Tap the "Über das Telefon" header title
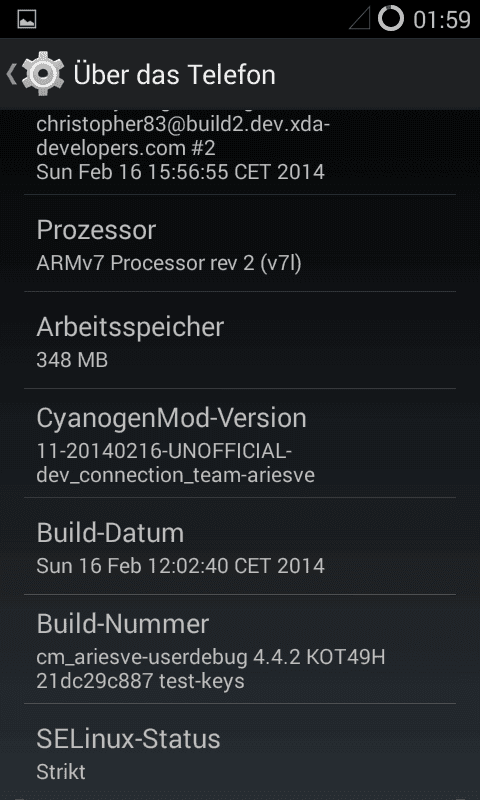Screen dimensions: 480x800 [x=174, y=74]
